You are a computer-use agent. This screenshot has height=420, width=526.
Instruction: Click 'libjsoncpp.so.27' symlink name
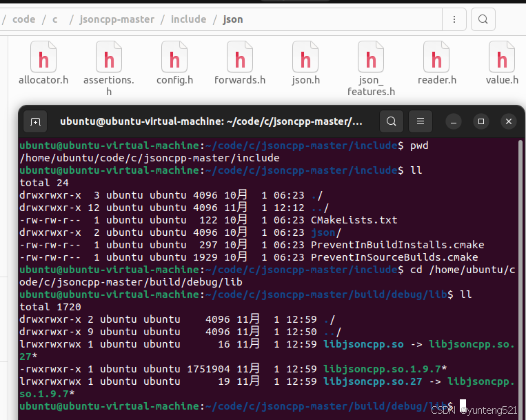[x=372, y=381]
